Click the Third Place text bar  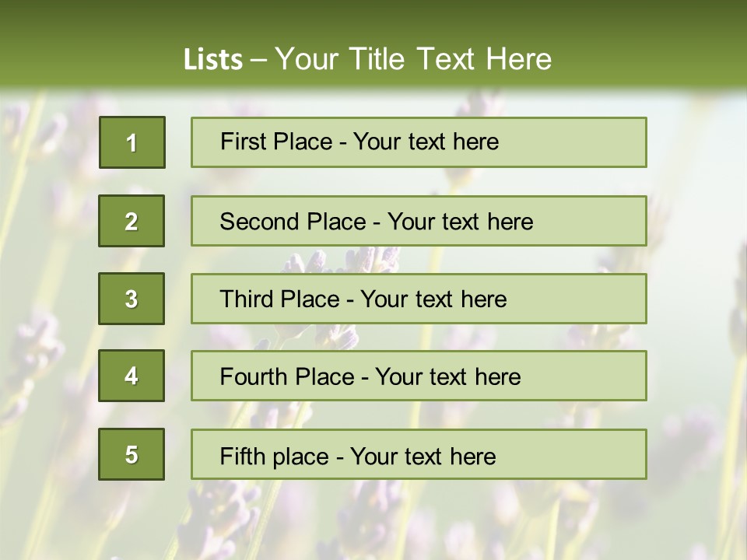[x=419, y=299]
